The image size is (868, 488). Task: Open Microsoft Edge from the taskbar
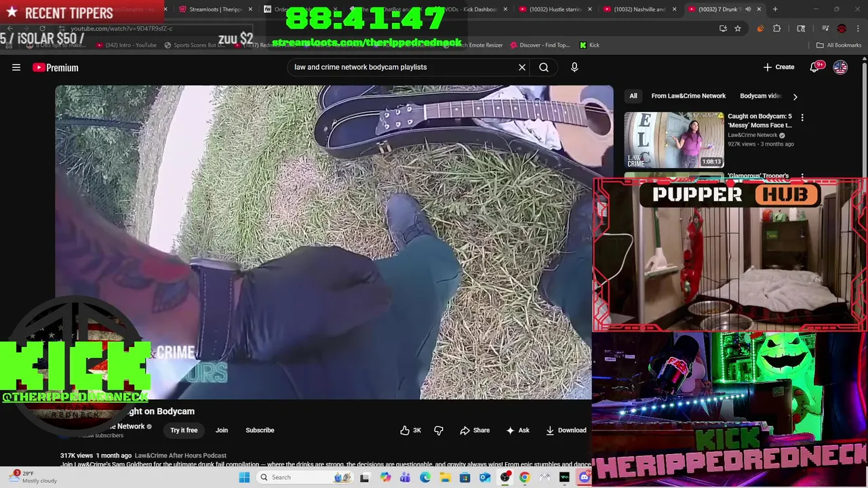(425, 477)
